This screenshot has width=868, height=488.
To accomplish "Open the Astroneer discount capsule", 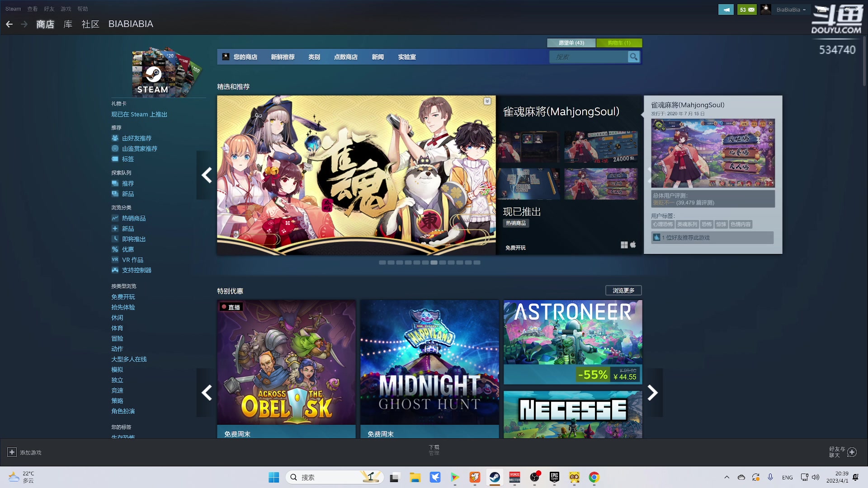I will (x=573, y=342).
